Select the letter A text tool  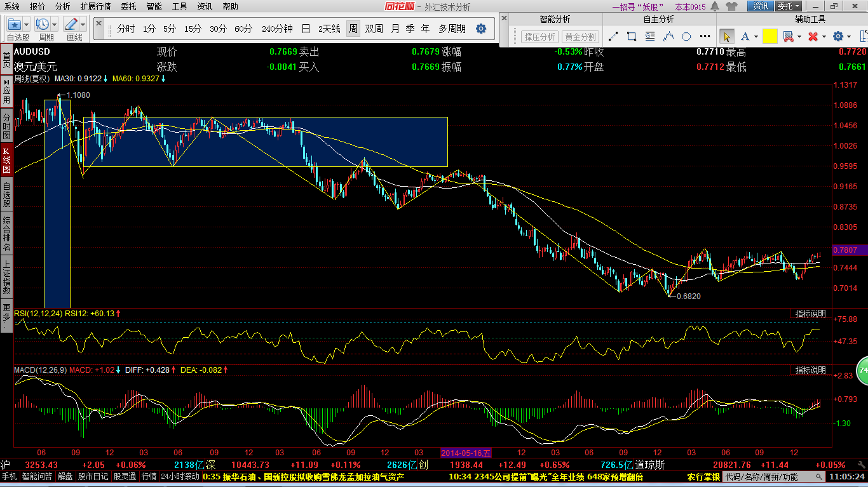click(x=745, y=36)
